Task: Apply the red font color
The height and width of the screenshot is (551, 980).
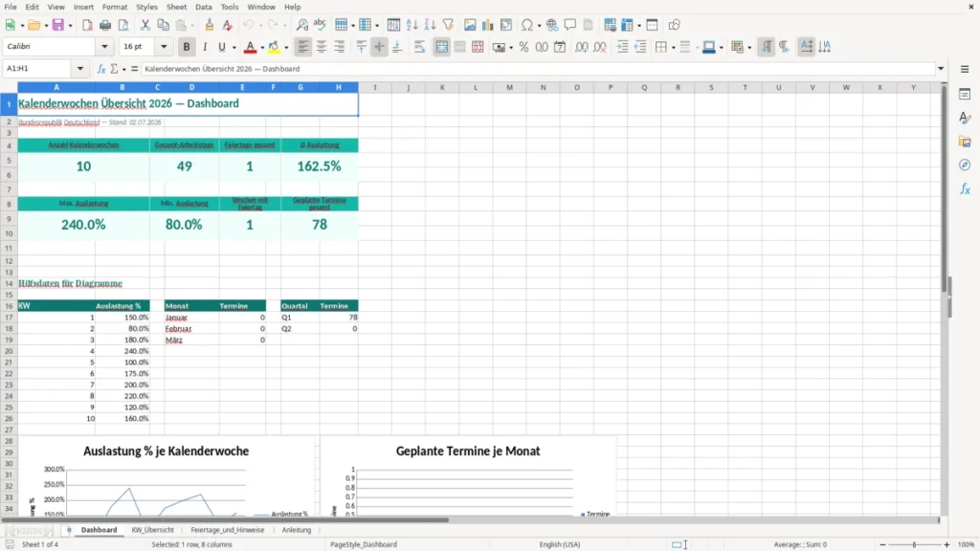Action: click(250, 47)
